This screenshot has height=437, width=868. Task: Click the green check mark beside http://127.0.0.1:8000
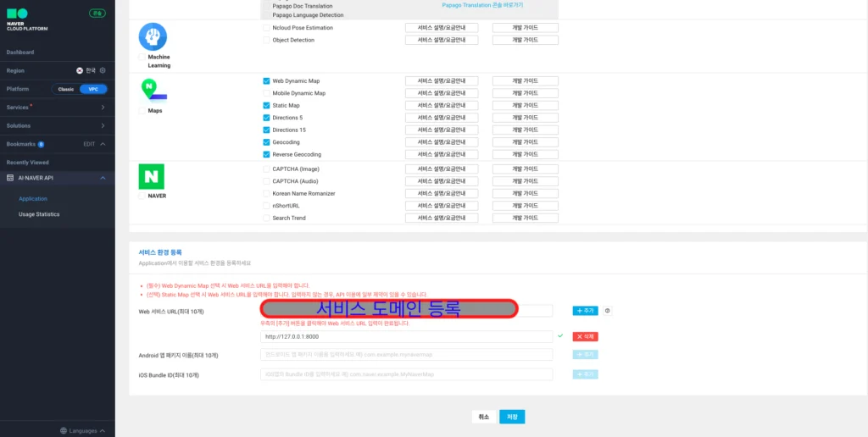tap(560, 335)
